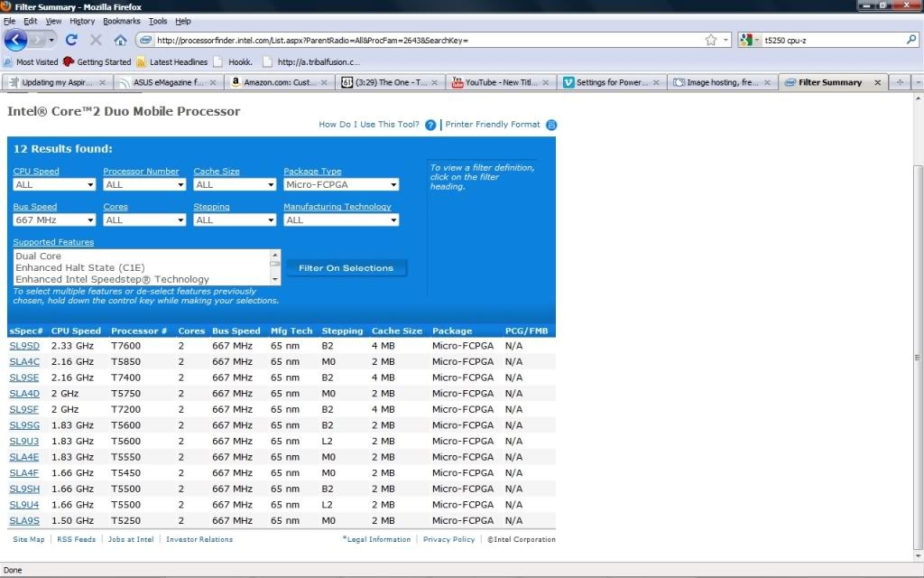924x578 pixels.
Task: Open the Privacy Policy footer link
Action: point(449,539)
